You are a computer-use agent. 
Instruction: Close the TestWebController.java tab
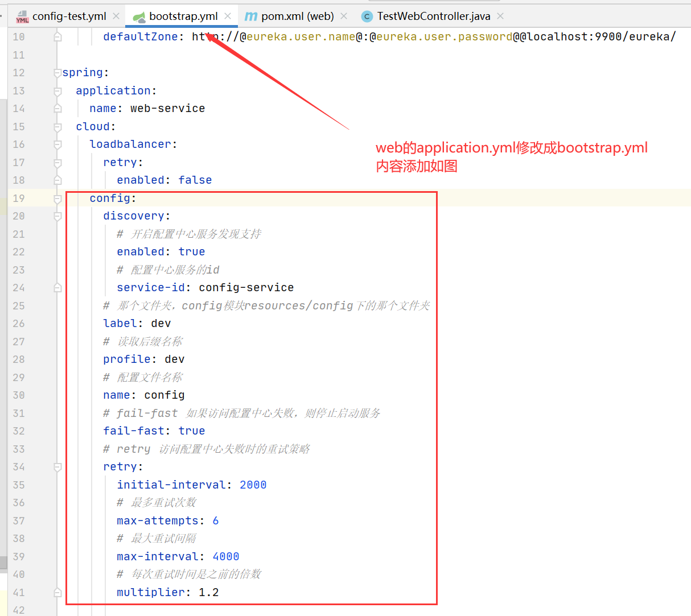(x=500, y=16)
